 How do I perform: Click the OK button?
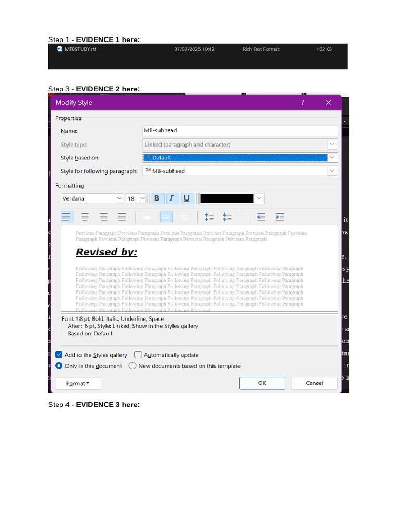(x=262, y=383)
